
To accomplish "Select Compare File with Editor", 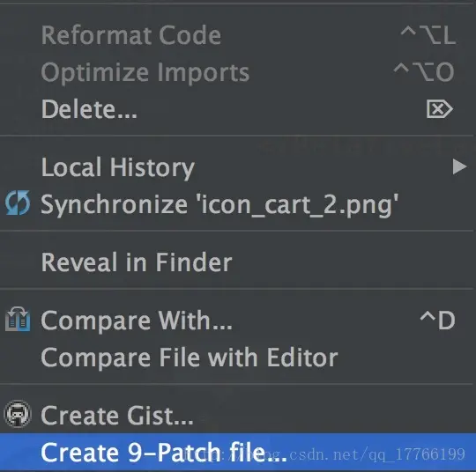I will coord(238,358).
